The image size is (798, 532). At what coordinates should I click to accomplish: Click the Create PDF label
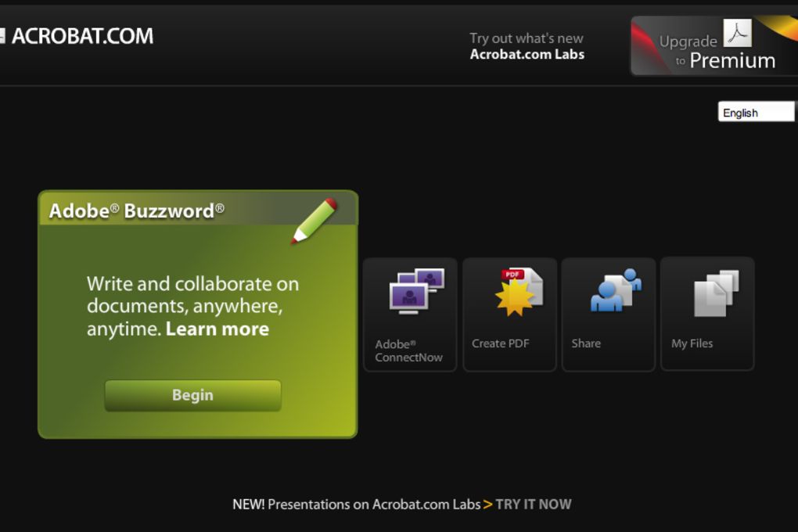500,343
